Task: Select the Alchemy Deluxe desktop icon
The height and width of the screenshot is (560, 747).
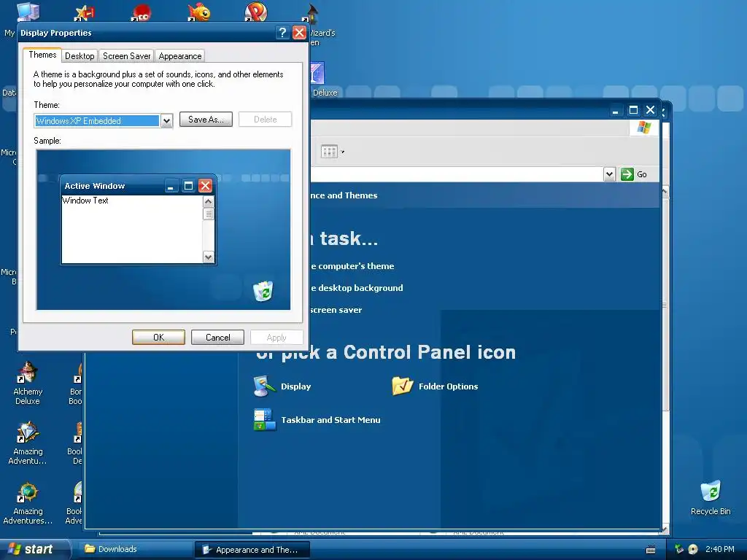Action: [x=28, y=384]
